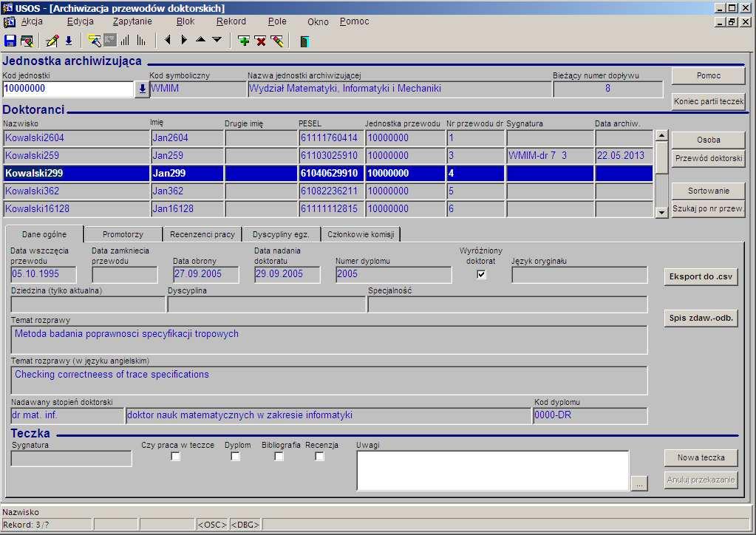
Task: Open the Pole menu
Action: [277, 21]
